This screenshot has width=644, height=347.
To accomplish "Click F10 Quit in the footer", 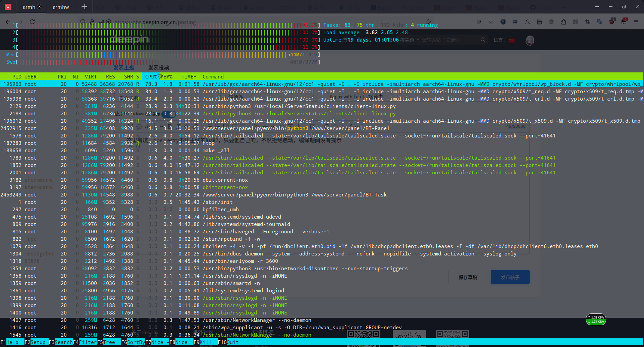I will tap(228, 342).
